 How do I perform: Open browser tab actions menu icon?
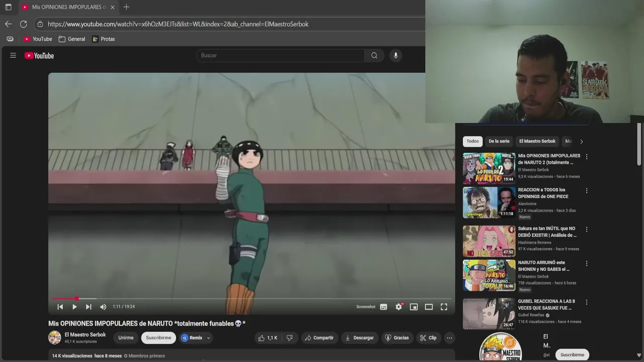point(8,7)
